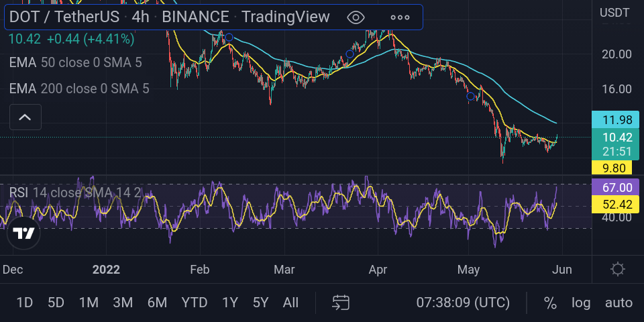Toggle log scale mode
The height and width of the screenshot is (322, 644).
(x=581, y=303)
